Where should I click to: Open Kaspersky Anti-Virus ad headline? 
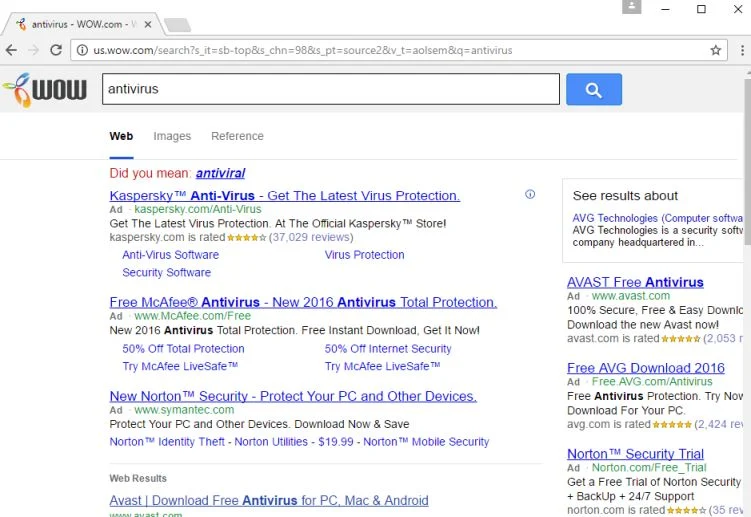[284, 195]
